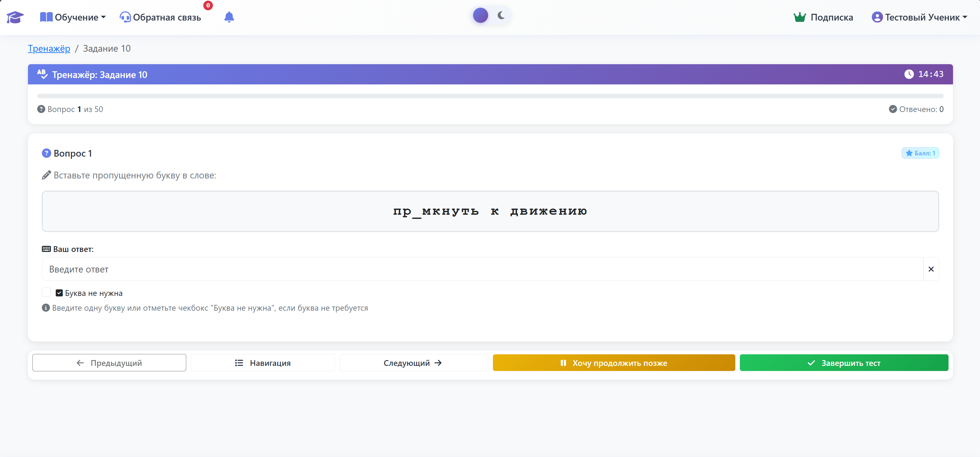Screen dimensions: 980x457
Task: Clear the answer with the X button
Action: (931, 269)
